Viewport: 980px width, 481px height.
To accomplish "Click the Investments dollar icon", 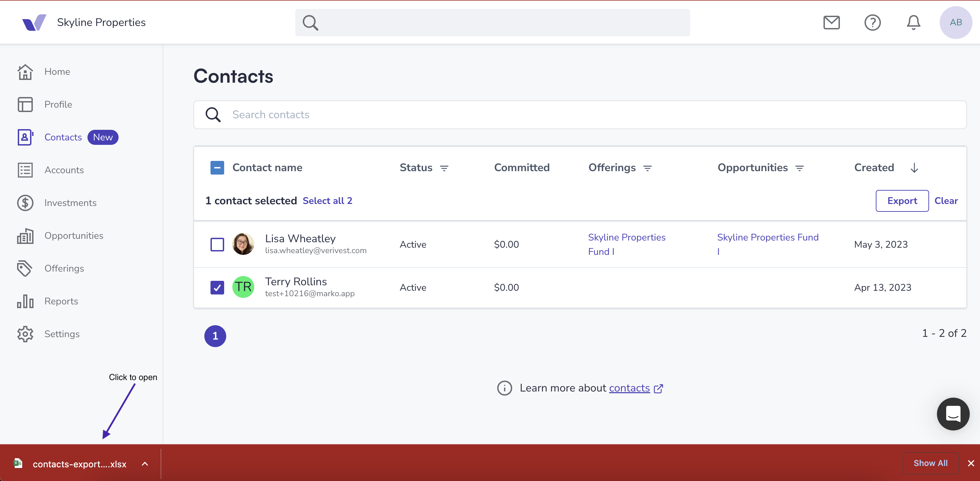I will pyautogui.click(x=25, y=203).
